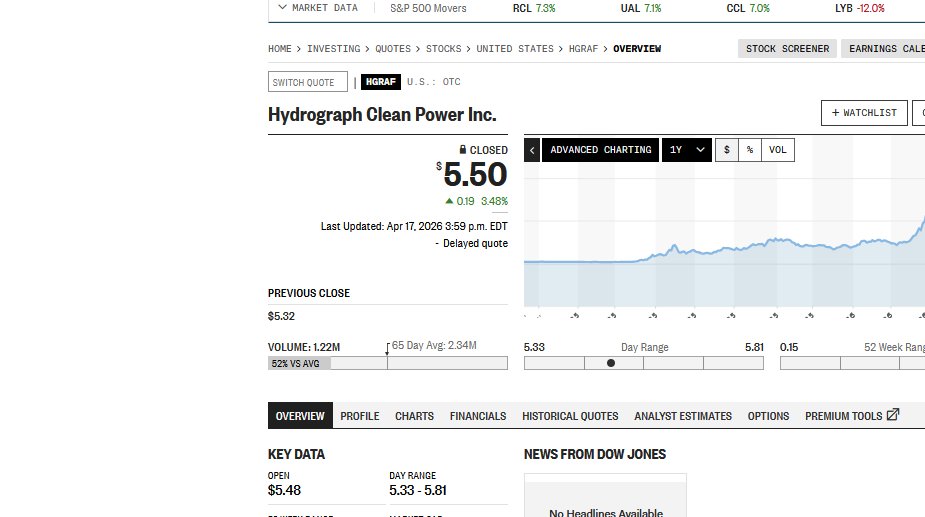Add stock to Watchlist
Viewport: 925px width, 517px height.
(x=864, y=113)
